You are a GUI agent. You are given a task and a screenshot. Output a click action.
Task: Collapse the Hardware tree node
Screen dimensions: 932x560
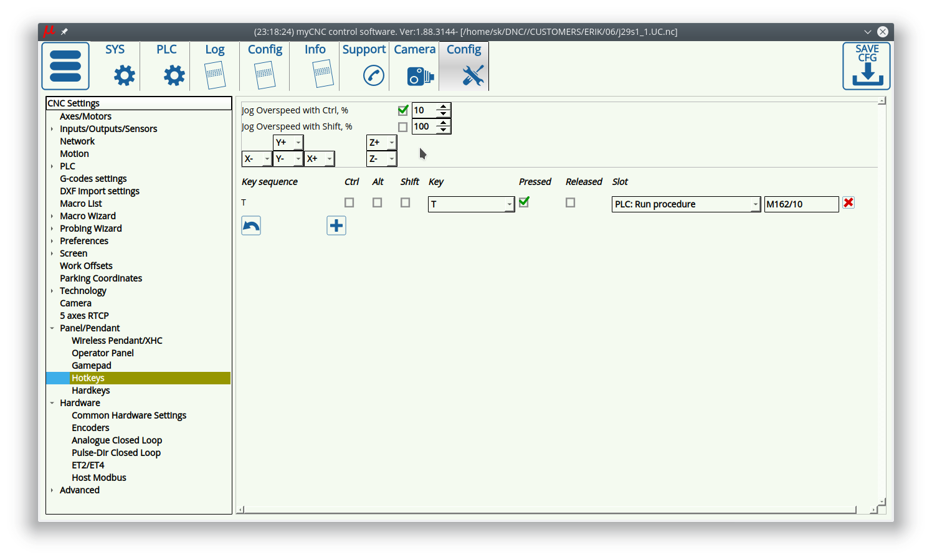tap(52, 403)
